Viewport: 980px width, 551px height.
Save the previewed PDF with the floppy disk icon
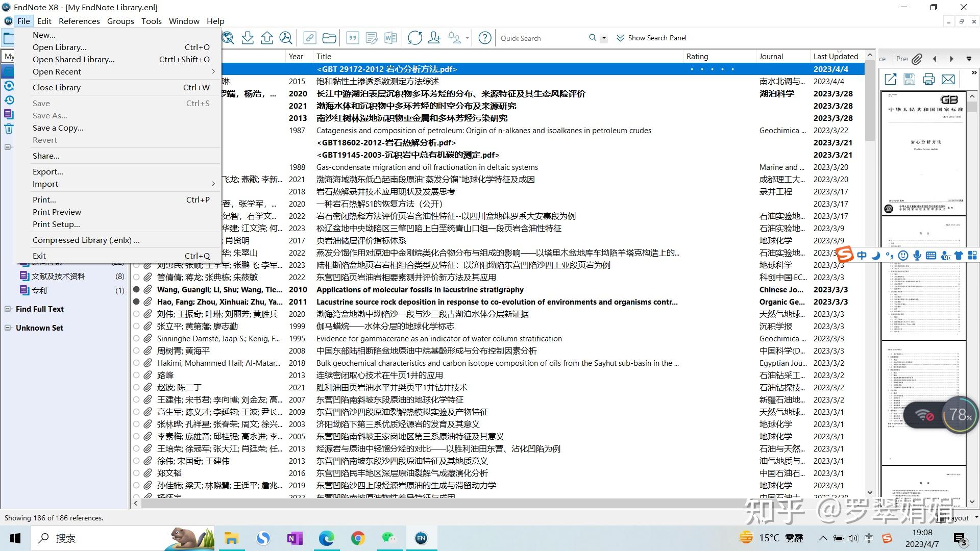909,80
